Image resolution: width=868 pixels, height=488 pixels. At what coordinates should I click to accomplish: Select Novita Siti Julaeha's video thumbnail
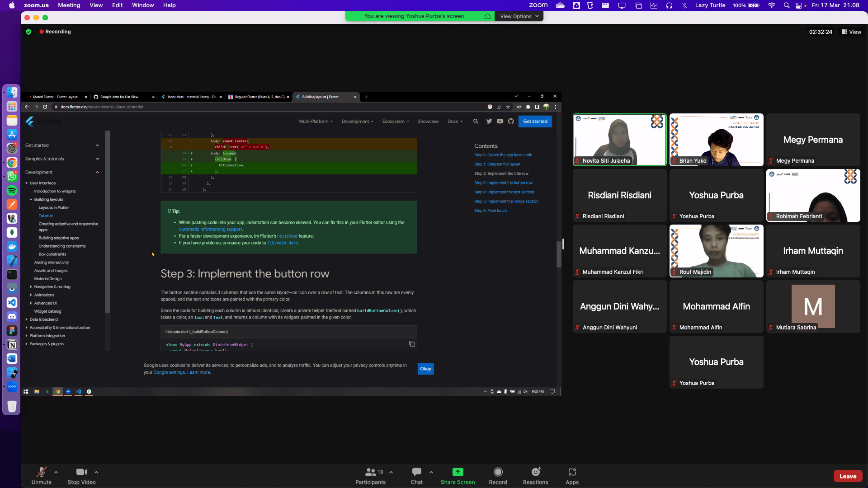tap(620, 140)
